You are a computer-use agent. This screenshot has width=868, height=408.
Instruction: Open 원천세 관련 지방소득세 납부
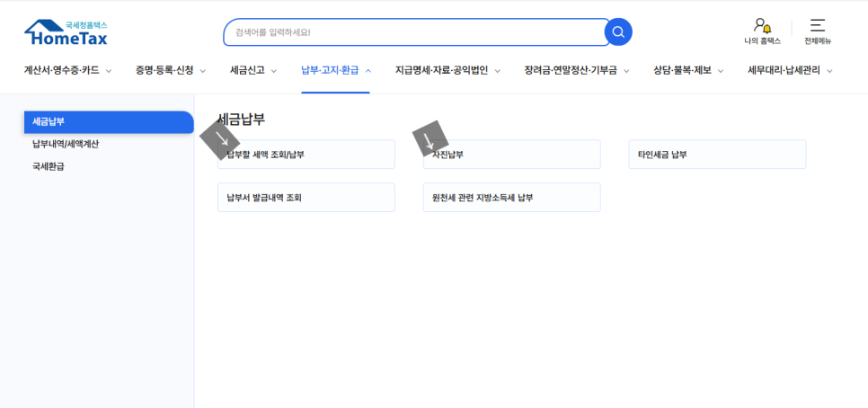point(511,198)
